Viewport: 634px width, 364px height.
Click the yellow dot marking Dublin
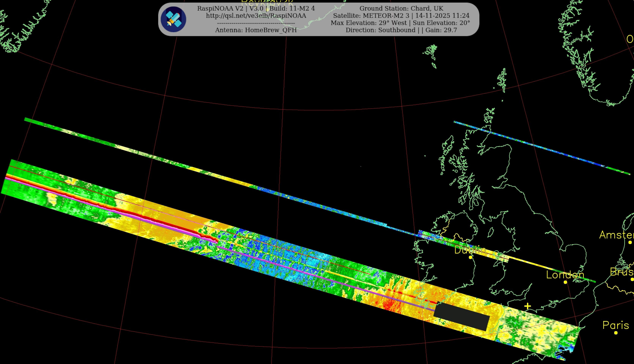click(x=470, y=257)
